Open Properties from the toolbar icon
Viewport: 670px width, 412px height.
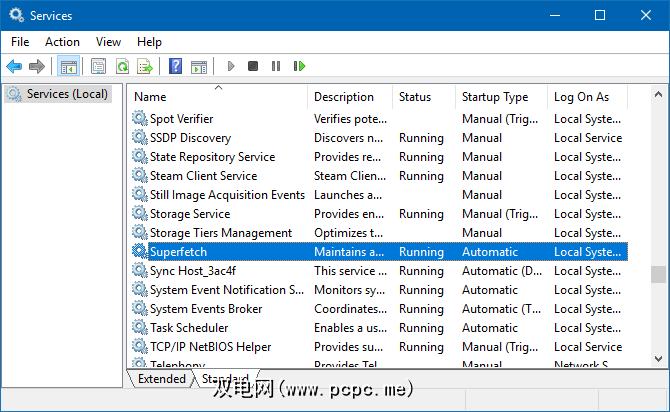[x=98, y=67]
